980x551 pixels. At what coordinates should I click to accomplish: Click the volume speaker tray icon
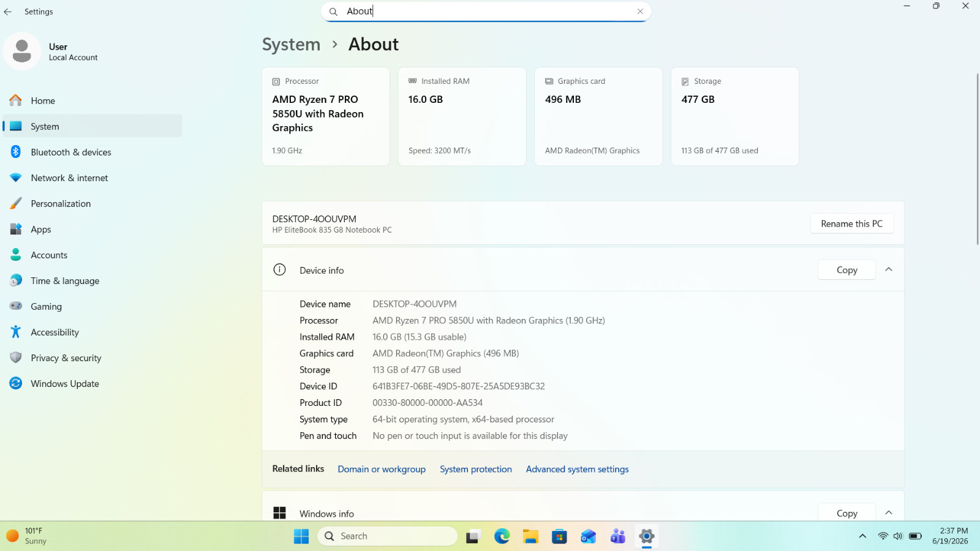coord(898,536)
